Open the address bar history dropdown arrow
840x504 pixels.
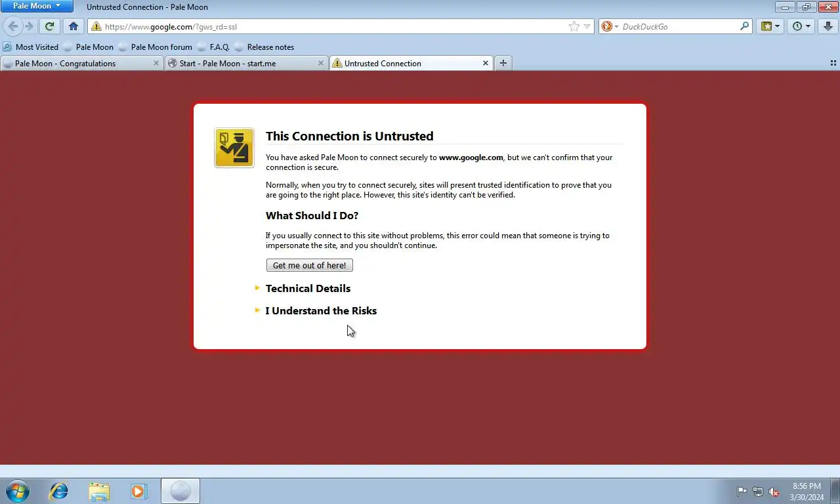[587, 27]
